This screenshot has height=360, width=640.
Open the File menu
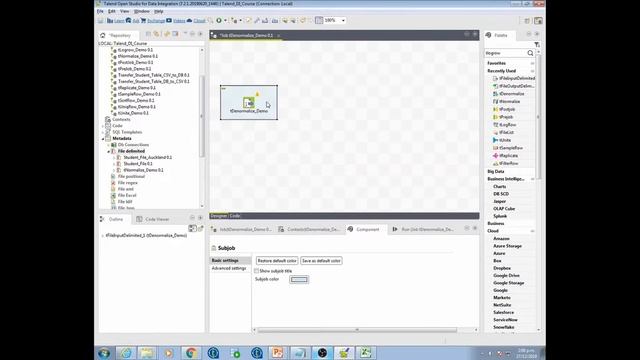point(100,11)
